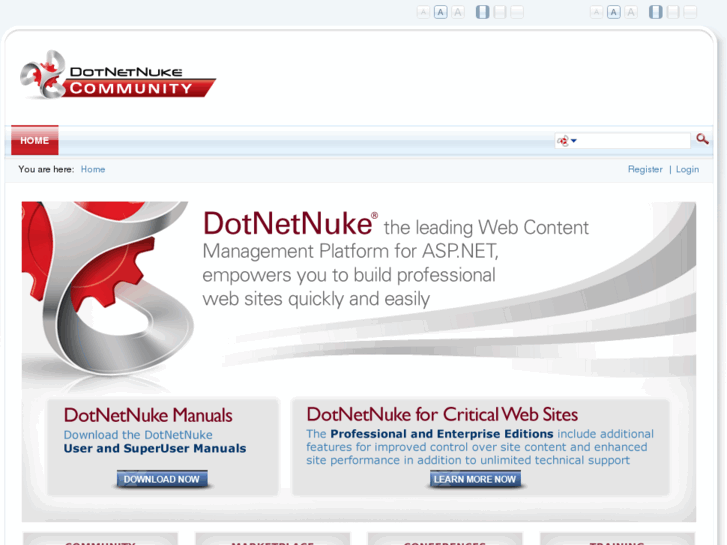Select large text size in left icon group
Screen dimensions: 727x545
pyautogui.click(x=458, y=12)
